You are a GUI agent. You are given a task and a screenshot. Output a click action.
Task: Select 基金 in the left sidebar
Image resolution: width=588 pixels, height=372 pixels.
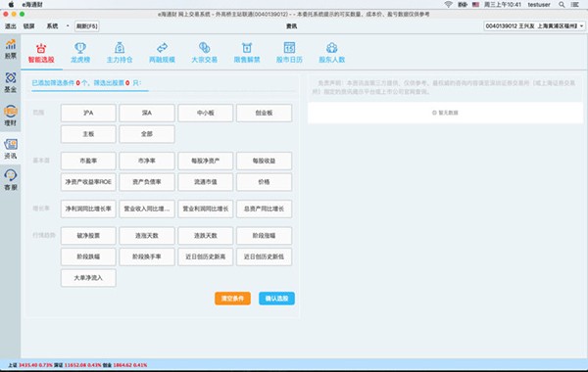tap(11, 82)
